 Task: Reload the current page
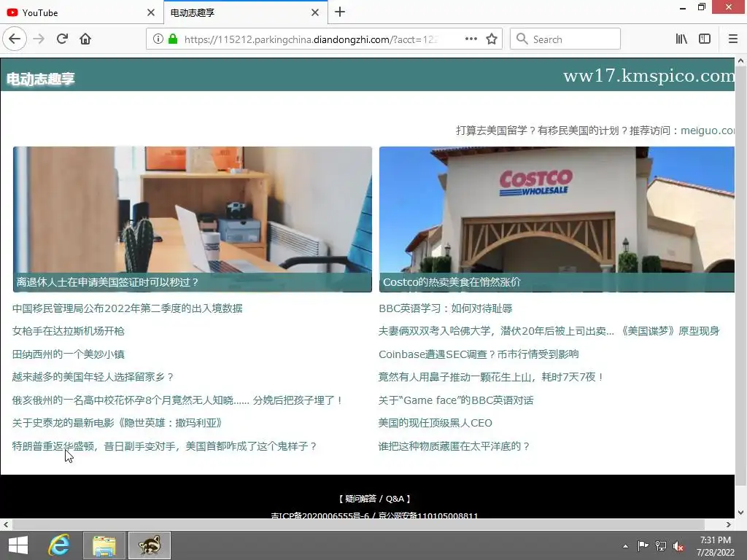click(62, 39)
